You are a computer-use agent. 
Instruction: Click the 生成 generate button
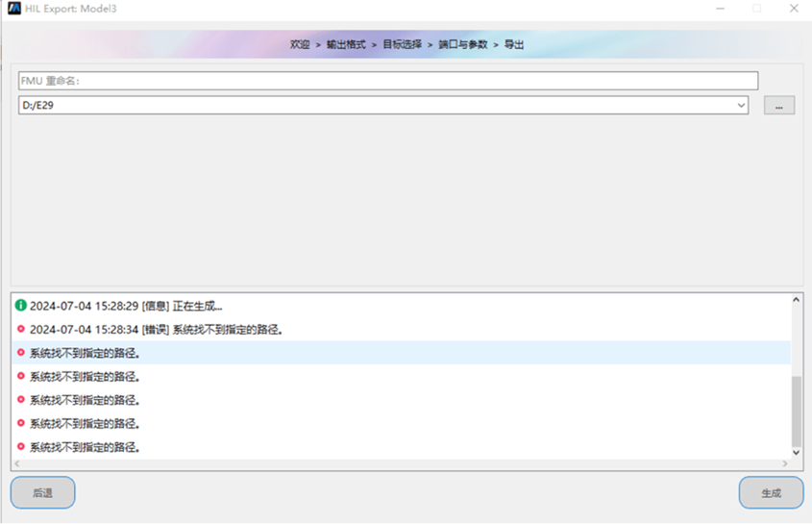click(x=771, y=493)
